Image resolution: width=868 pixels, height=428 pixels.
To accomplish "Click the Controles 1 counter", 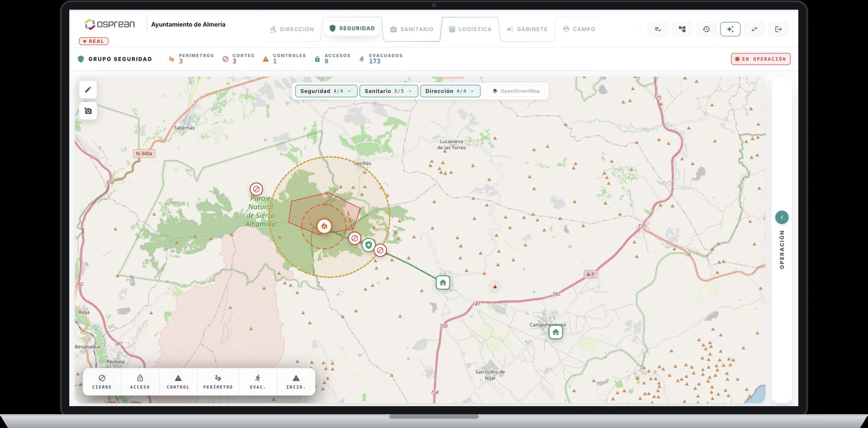I will [x=284, y=59].
